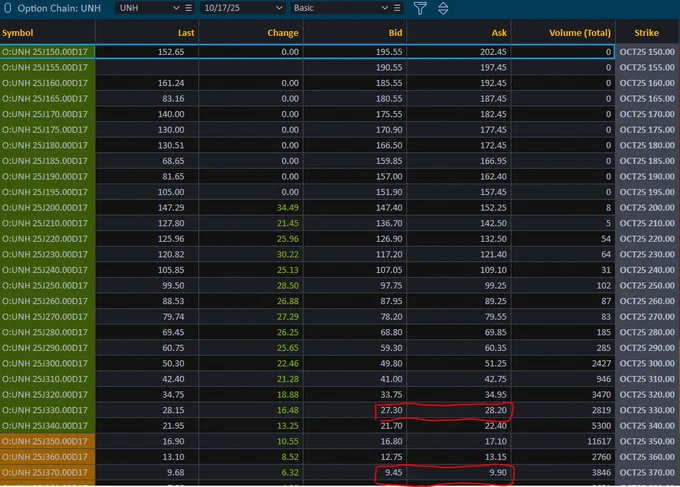Click Bid value 195.55
Screen dimensions: 680x487
pos(389,52)
